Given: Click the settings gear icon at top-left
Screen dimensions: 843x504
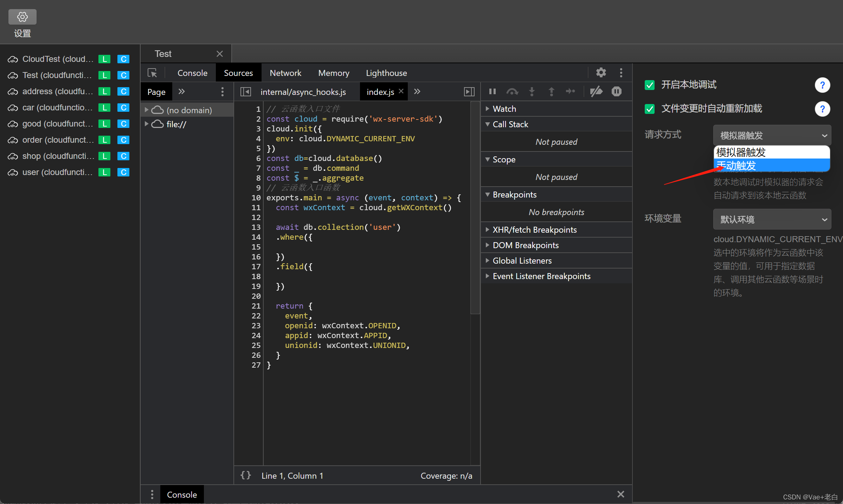Looking at the screenshot, I should point(22,17).
